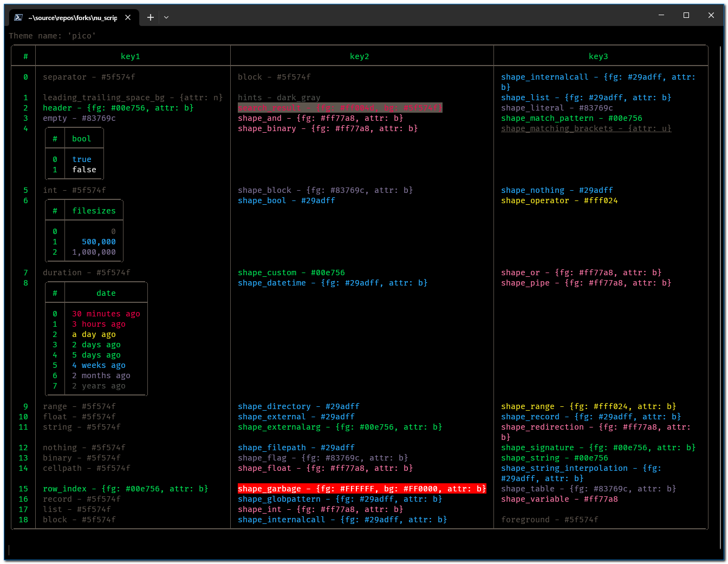Select the ~\source\repos\forks\nu_scripts tab
Screen dimensions: 728x564
[73, 17]
